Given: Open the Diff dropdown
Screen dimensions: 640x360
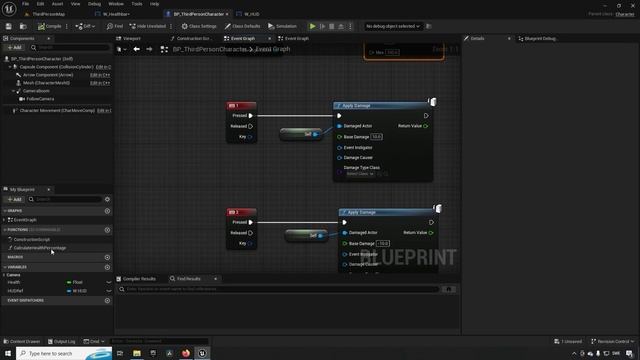Looking at the screenshot, I should (x=85, y=26).
